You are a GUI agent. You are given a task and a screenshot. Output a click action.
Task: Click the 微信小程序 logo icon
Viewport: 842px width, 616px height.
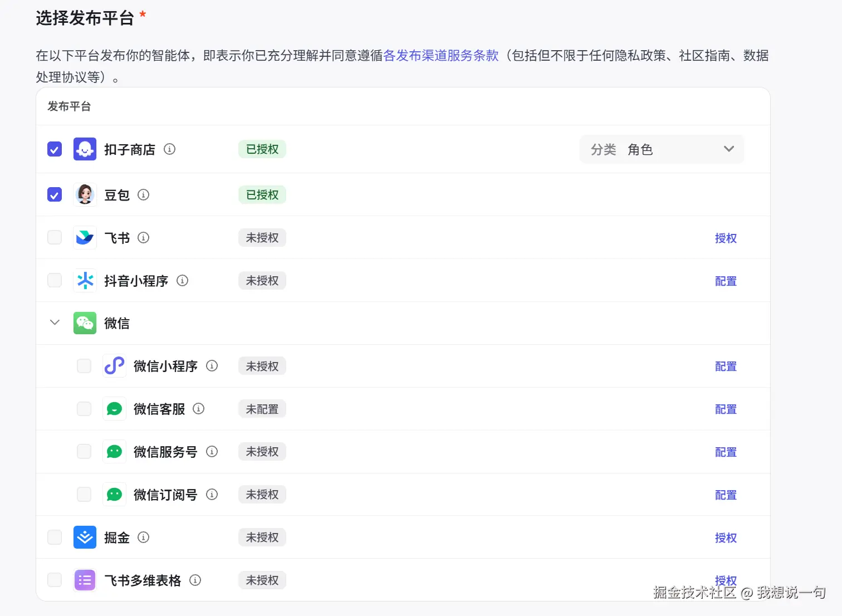click(x=114, y=366)
